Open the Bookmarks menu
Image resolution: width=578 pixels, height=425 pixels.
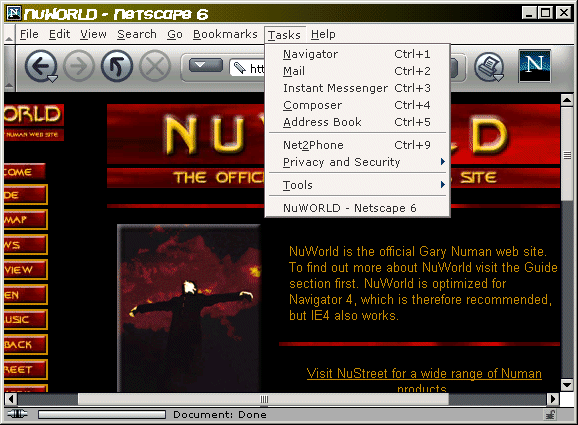coord(225,34)
